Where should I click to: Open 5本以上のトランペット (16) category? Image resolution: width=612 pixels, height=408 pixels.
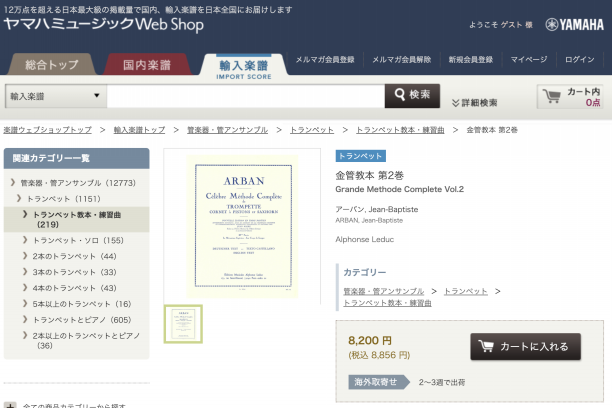click(82, 304)
